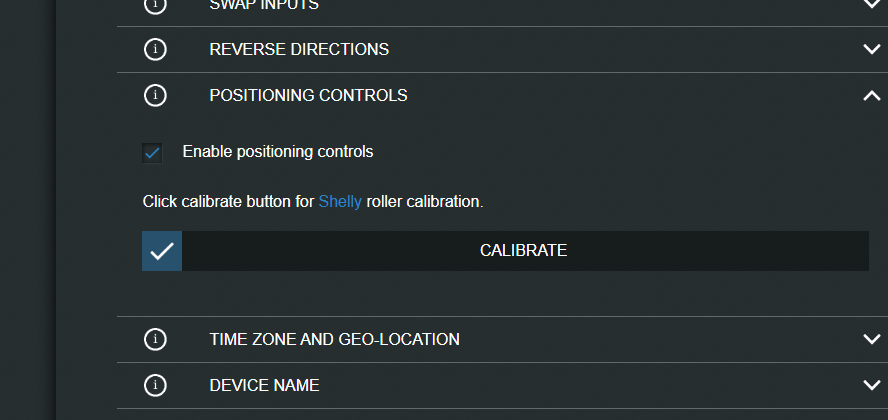Expand Reverse Directions using its chevron
Screen dimensions: 888x420
[871, 49]
